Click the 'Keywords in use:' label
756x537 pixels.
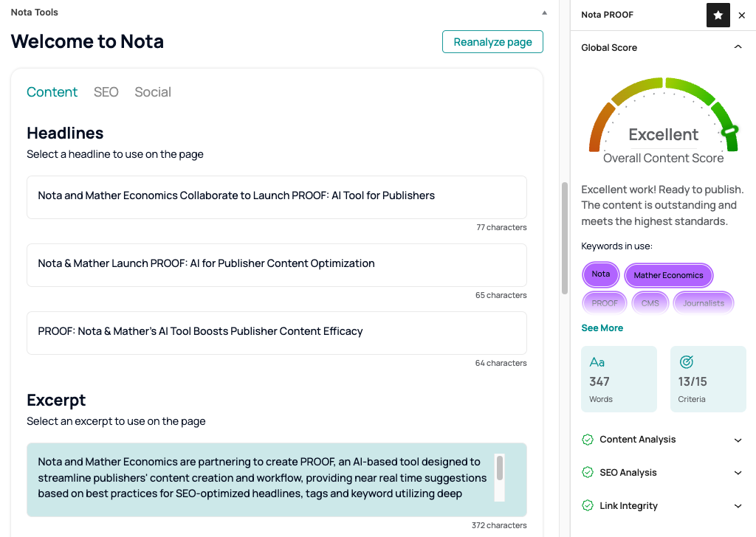click(616, 246)
